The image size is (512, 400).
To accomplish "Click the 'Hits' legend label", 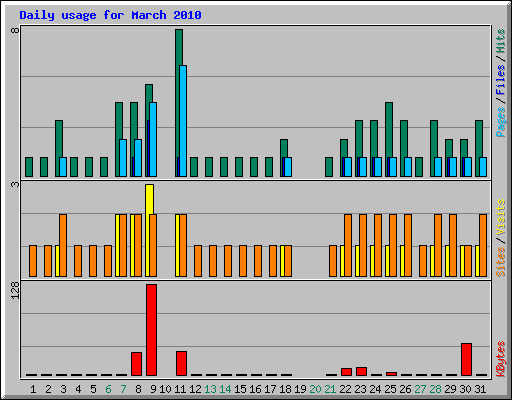I will pyautogui.click(x=500, y=41).
